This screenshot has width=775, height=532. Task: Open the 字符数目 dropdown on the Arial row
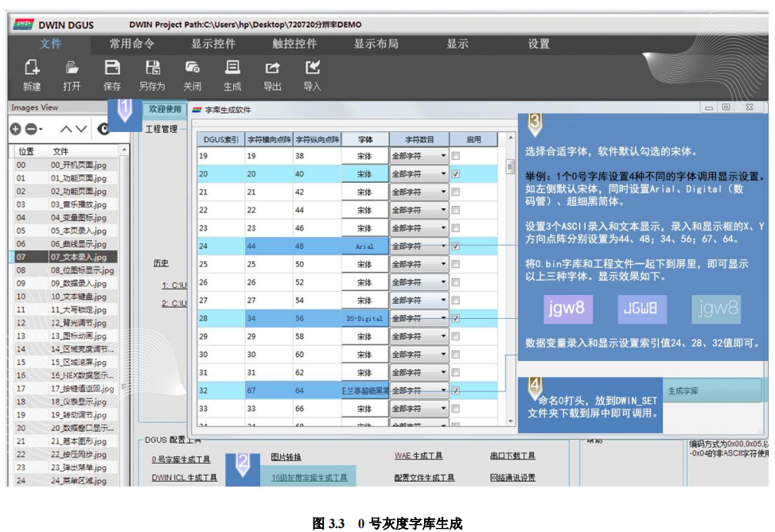click(443, 244)
